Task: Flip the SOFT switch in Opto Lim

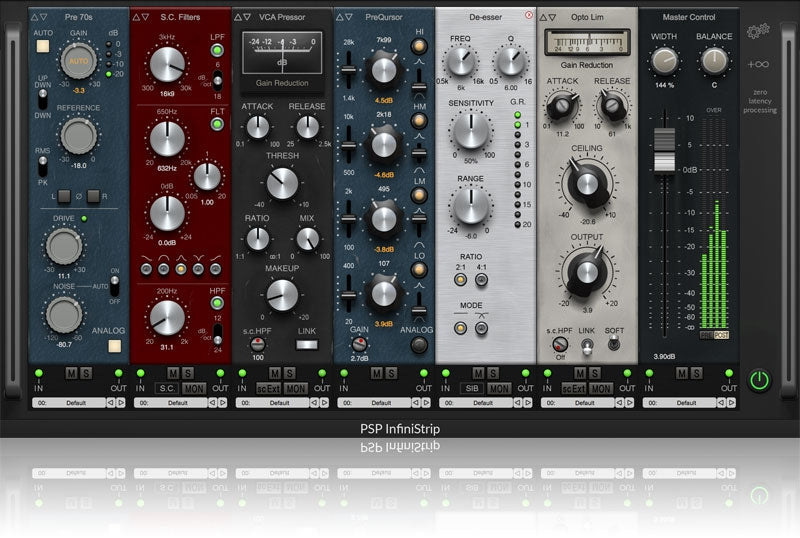Action: (614, 344)
